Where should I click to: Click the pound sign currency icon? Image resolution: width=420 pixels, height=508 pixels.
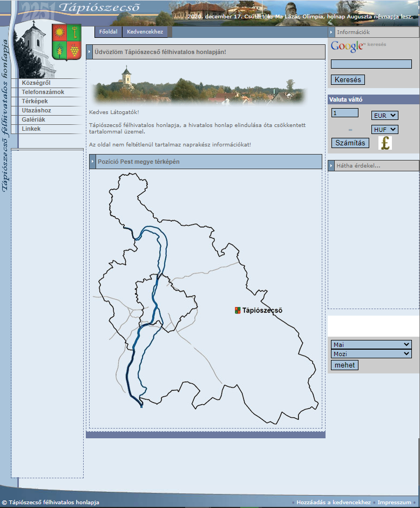[385, 143]
